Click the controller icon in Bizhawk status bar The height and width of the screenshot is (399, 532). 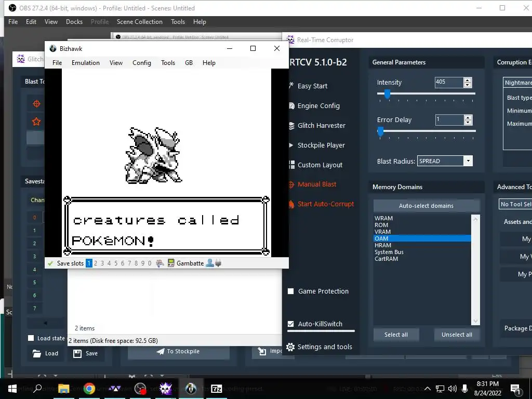point(160,263)
